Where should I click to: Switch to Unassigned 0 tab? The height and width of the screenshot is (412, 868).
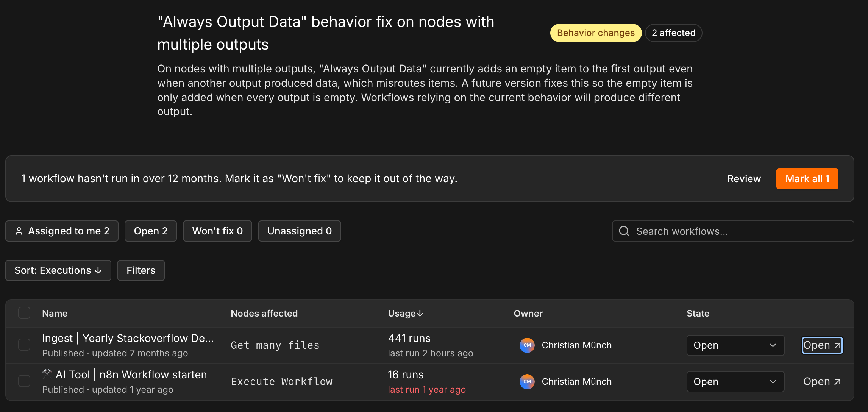coord(300,231)
